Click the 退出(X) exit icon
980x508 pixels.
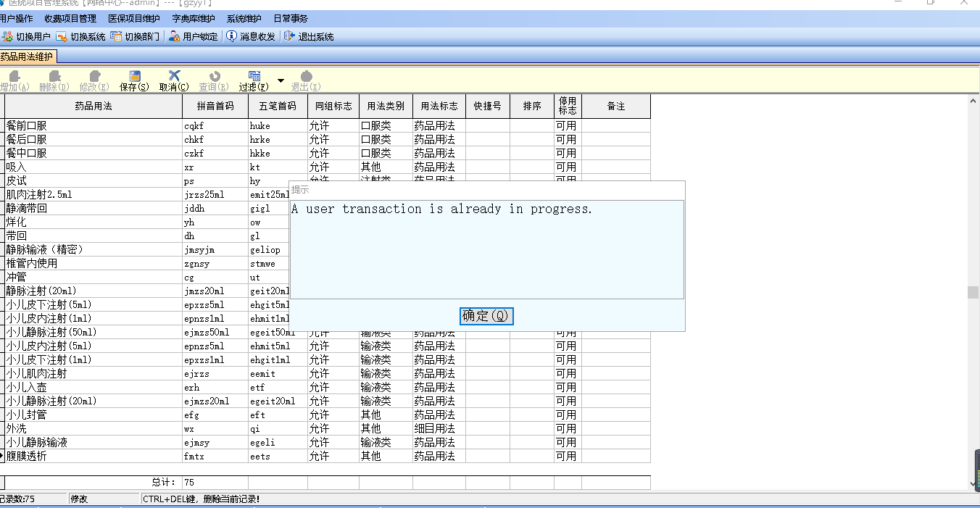[x=306, y=76]
